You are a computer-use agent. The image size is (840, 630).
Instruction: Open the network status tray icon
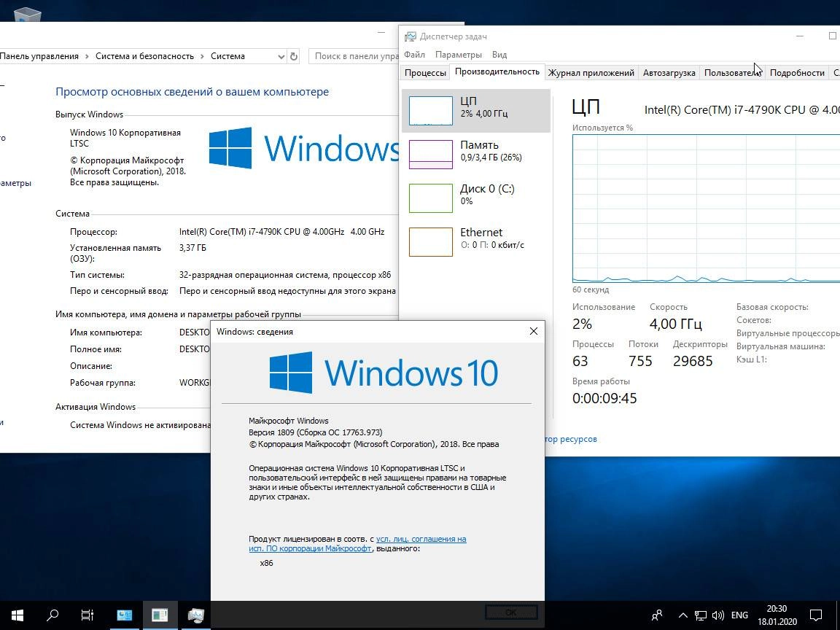click(x=701, y=615)
